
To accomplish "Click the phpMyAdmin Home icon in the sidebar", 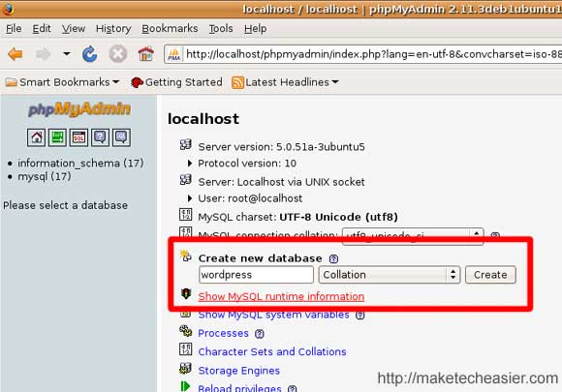I will [36, 137].
